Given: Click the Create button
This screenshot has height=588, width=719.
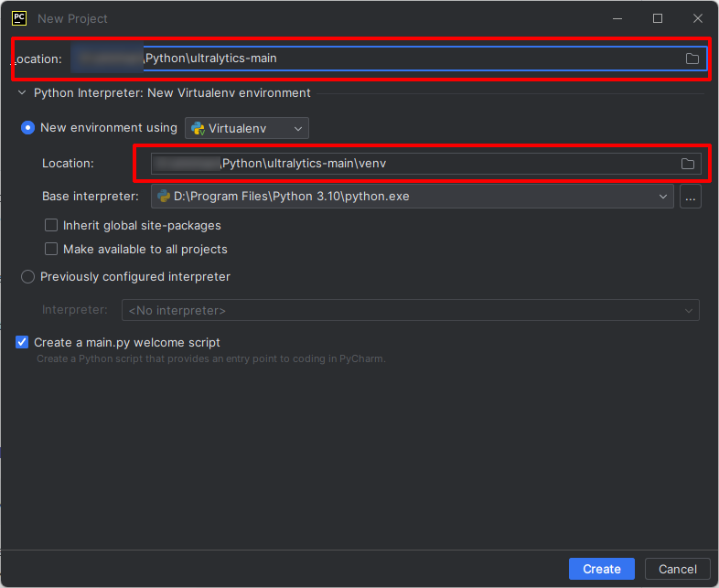Looking at the screenshot, I should click(602, 569).
